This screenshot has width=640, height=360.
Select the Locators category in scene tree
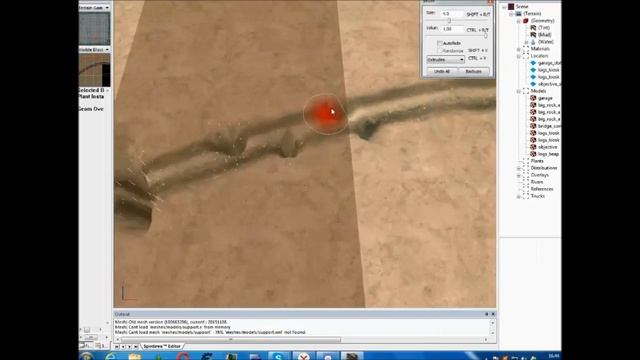coord(539,56)
